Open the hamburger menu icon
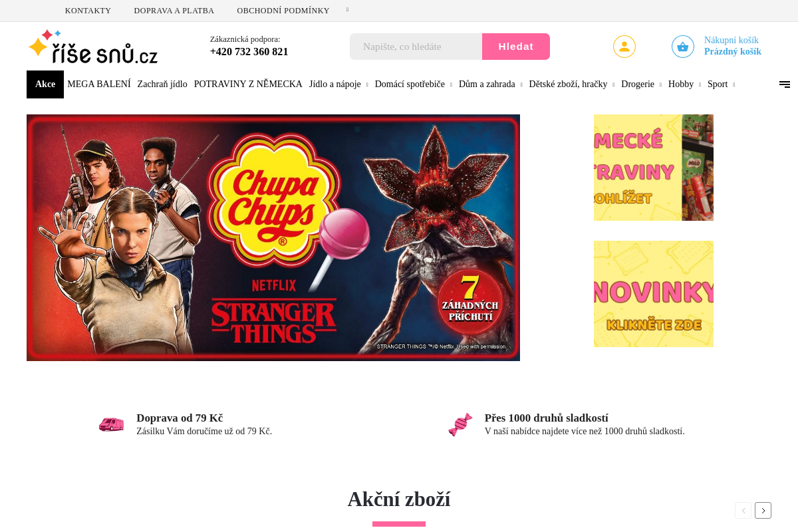798x532 pixels. pos(785,84)
